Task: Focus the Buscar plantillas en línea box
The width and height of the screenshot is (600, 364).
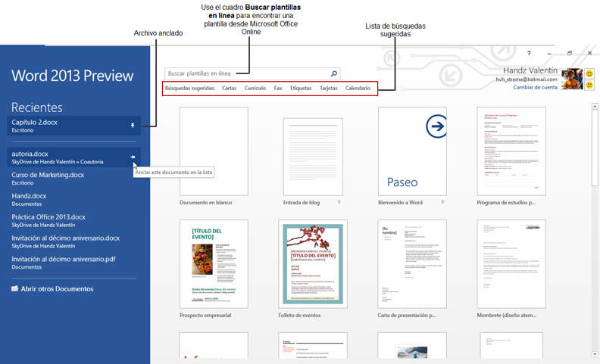Action: [252, 73]
